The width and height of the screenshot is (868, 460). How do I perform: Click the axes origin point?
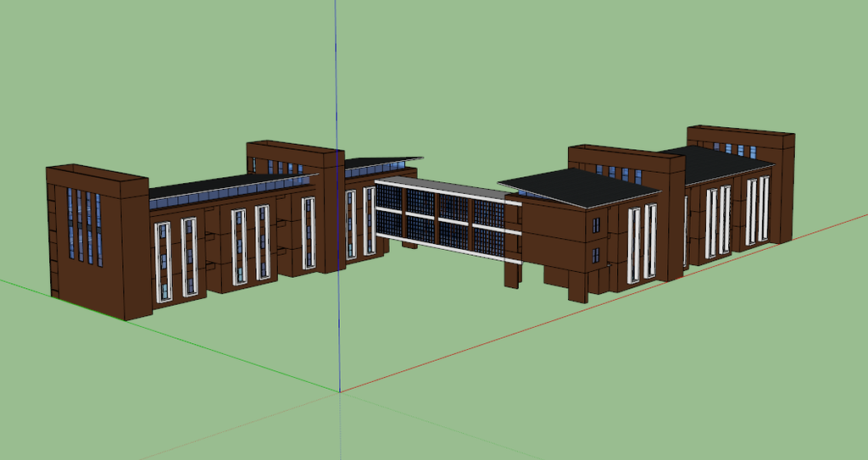340,391
